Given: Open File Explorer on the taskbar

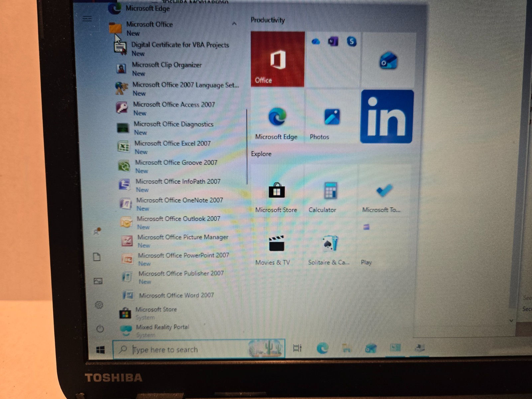Looking at the screenshot, I should (347, 348).
